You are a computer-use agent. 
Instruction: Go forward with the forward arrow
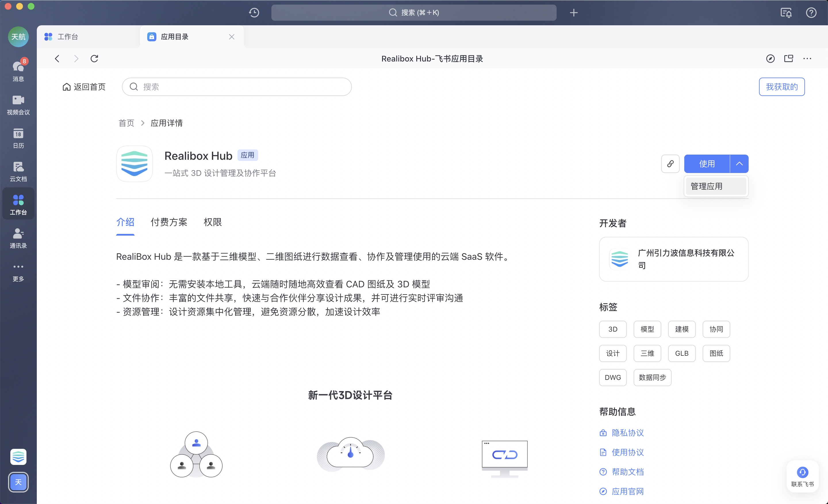click(x=76, y=58)
